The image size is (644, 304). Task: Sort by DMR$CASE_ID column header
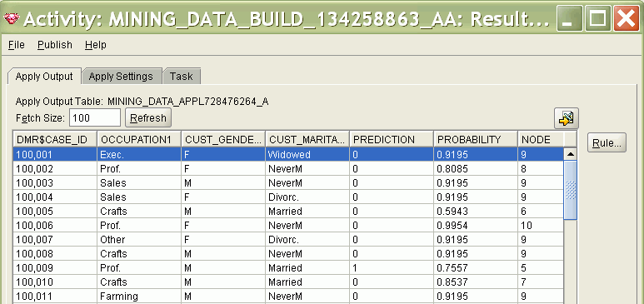pyautogui.click(x=55, y=139)
